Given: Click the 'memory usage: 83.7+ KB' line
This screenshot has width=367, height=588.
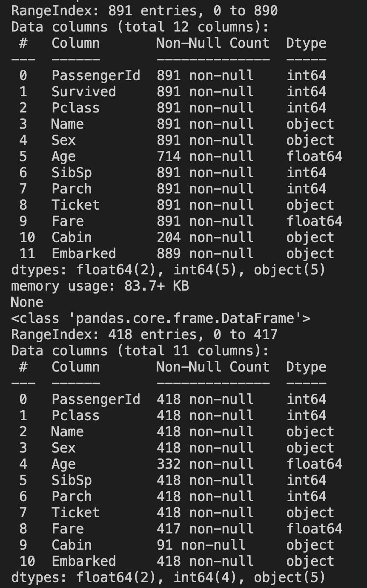Looking at the screenshot, I should [x=100, y=286].
